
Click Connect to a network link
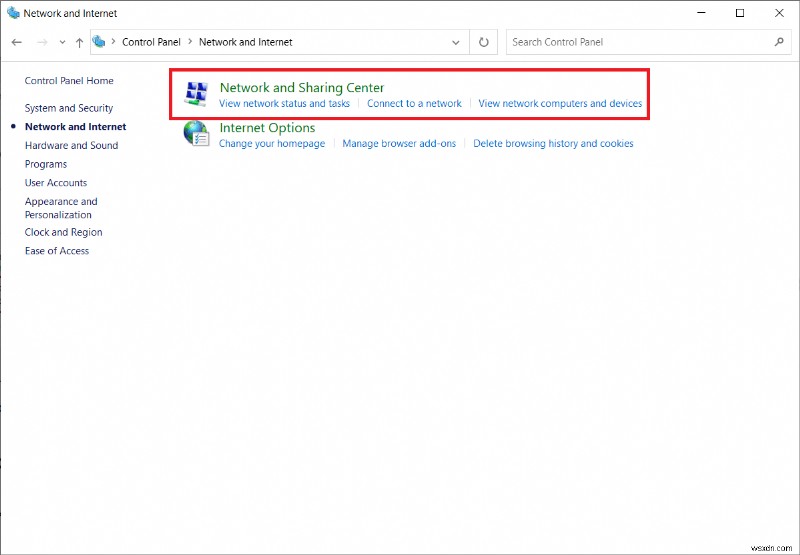(x=414, y=104)
